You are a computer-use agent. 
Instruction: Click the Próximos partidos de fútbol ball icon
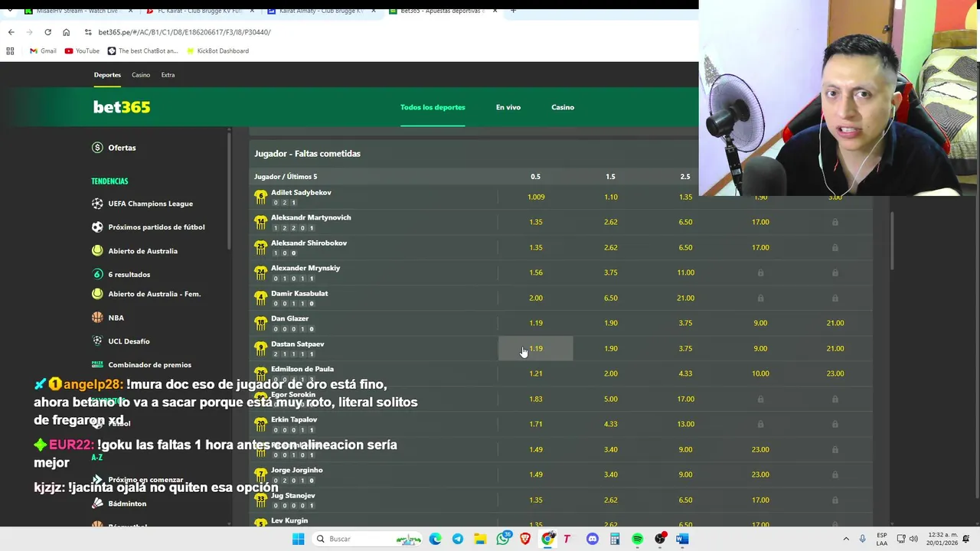pyautogui.click(x=97, y=227)
